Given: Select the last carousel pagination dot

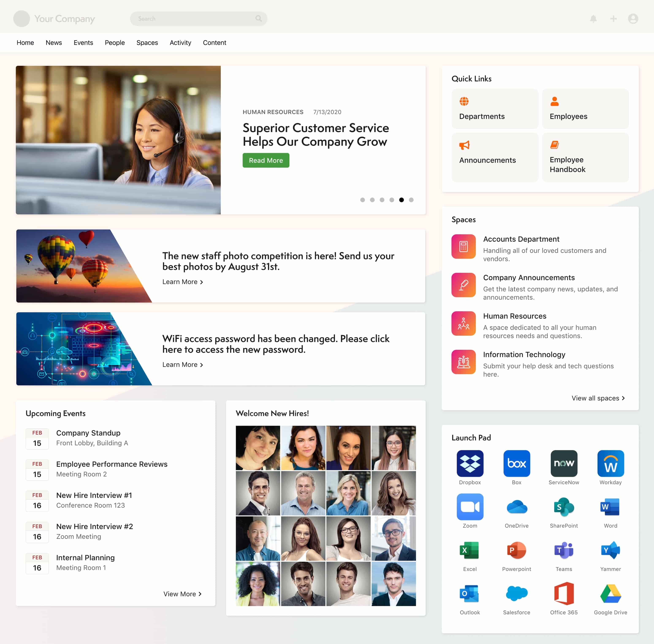Looking at the screenshot, I should 411,200.
